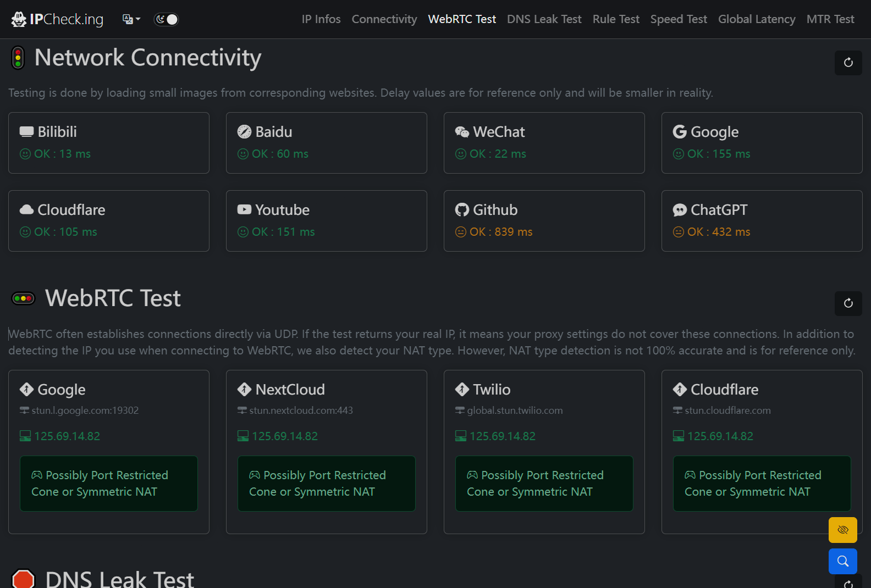Open the language selection dropdown
Screen dimensions: 871x588
[x=131, y=19]
